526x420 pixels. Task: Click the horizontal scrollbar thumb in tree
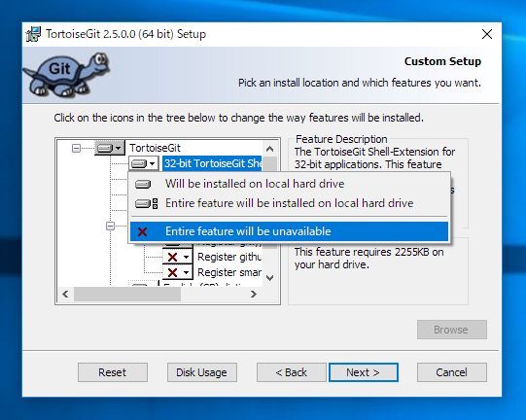pos(127,295)
